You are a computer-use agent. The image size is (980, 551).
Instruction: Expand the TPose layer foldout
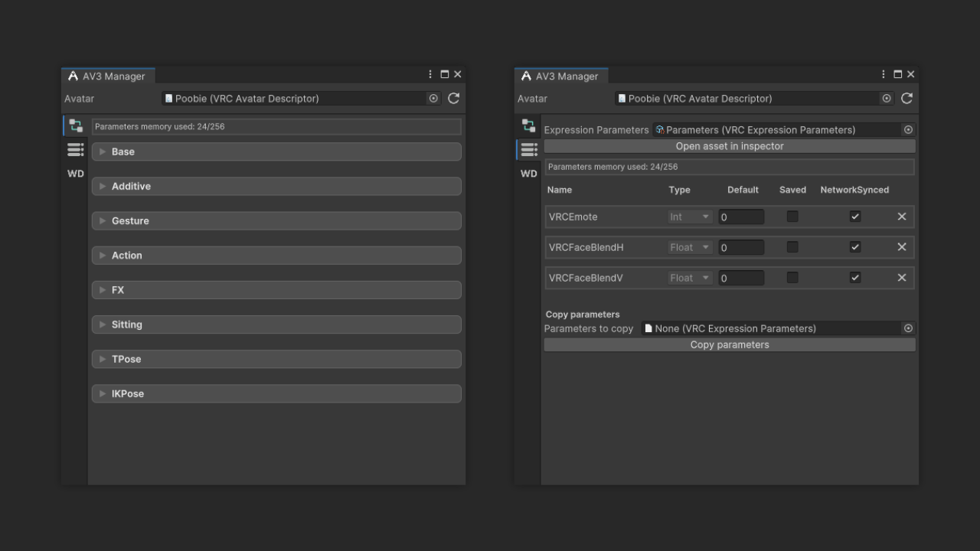point(276,359)
